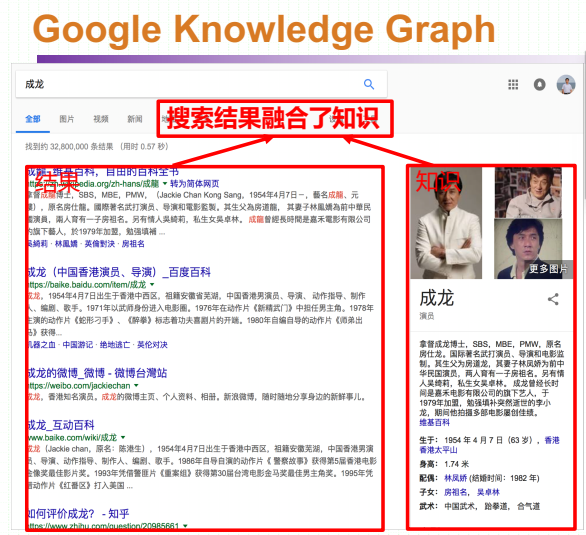Click the 绝地逃亡 sublink under Baidu result
586x535 pixels.
tap(115, 345)
